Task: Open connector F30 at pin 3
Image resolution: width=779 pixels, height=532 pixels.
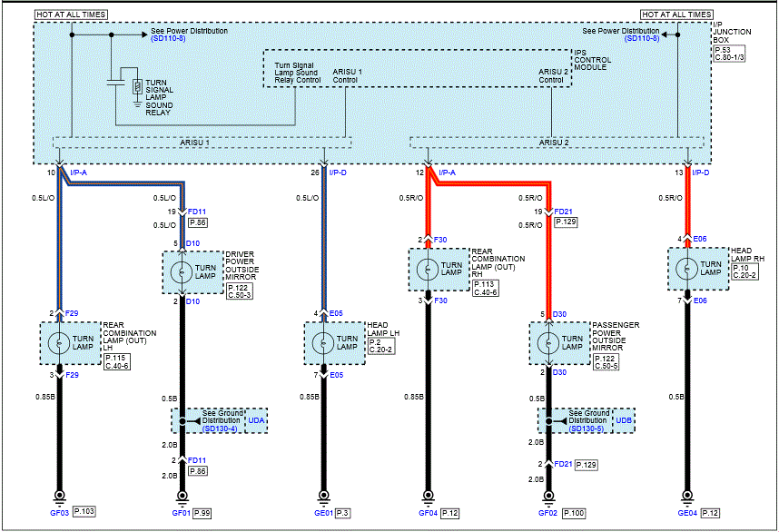Action: coord(440,300)
